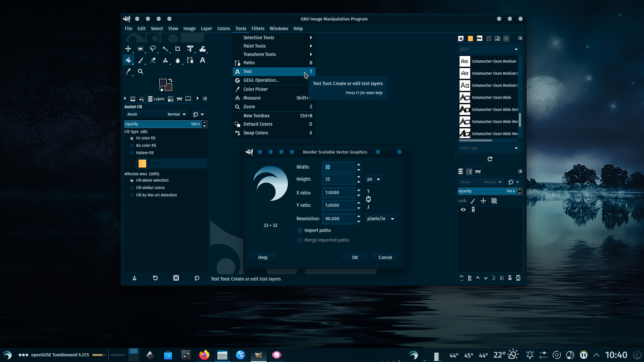Viewport: 644px width, 362px height.
Task: Select the Warp Transform tool
Action: (x=203, y=49)
